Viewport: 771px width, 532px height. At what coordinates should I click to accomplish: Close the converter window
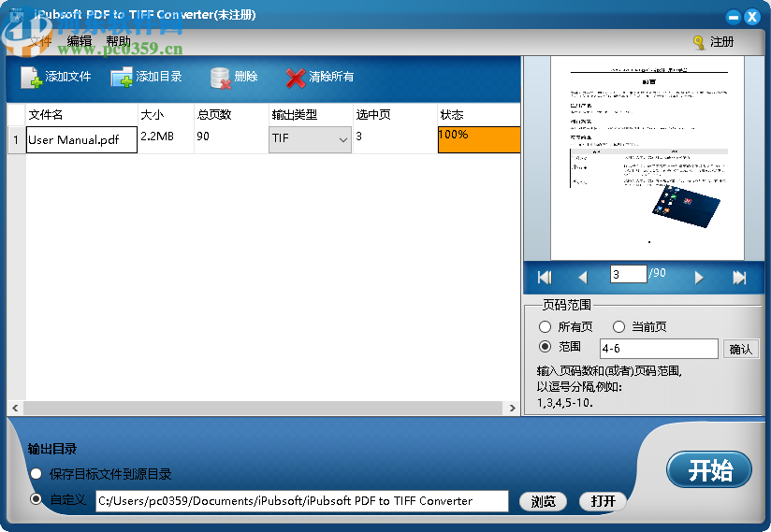(752, 18)
